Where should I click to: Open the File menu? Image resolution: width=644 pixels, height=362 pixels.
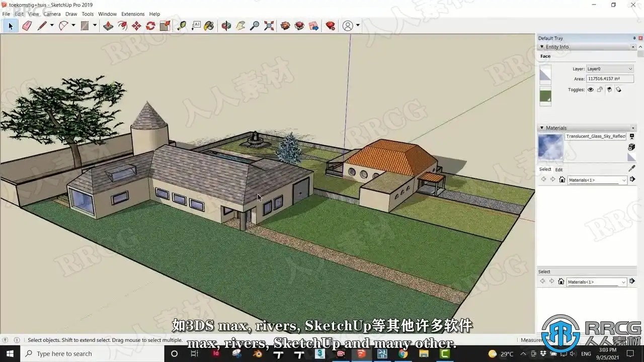tap(6, 14)
